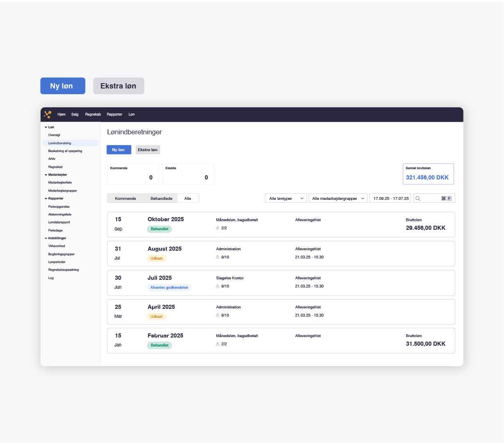Click the search magnifier icon
Image resolution: width=504 pixels, height=444 pixels.
click(x=418, y=199)
